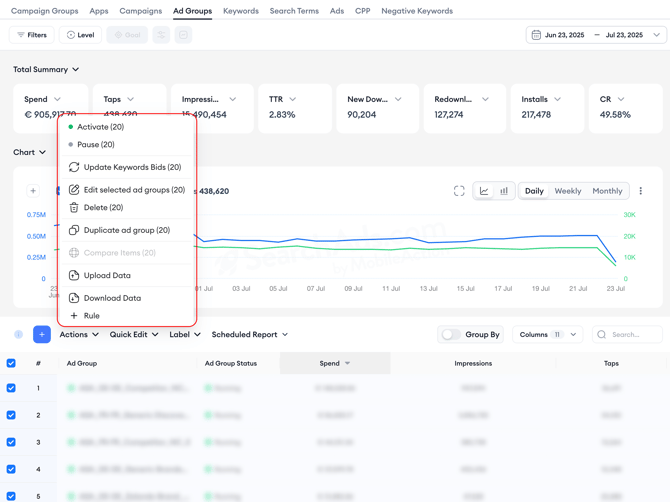Switch to line chart view icon
The width and height of the screenshot is (670, 502).
point(484,191)
